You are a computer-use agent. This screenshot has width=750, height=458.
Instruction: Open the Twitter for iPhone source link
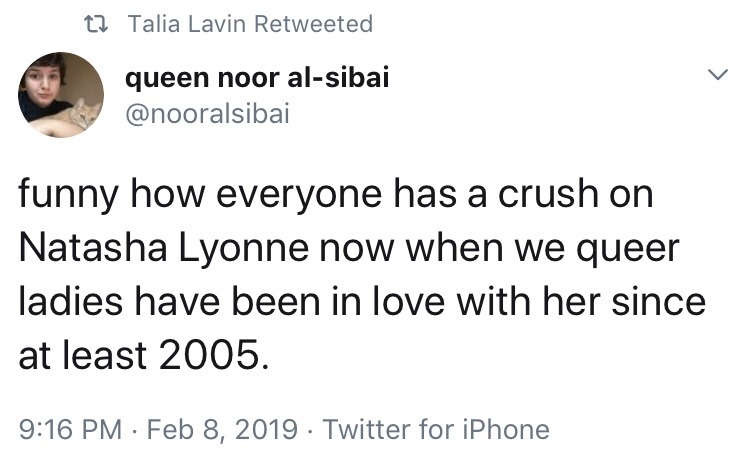tap(437, 430)
